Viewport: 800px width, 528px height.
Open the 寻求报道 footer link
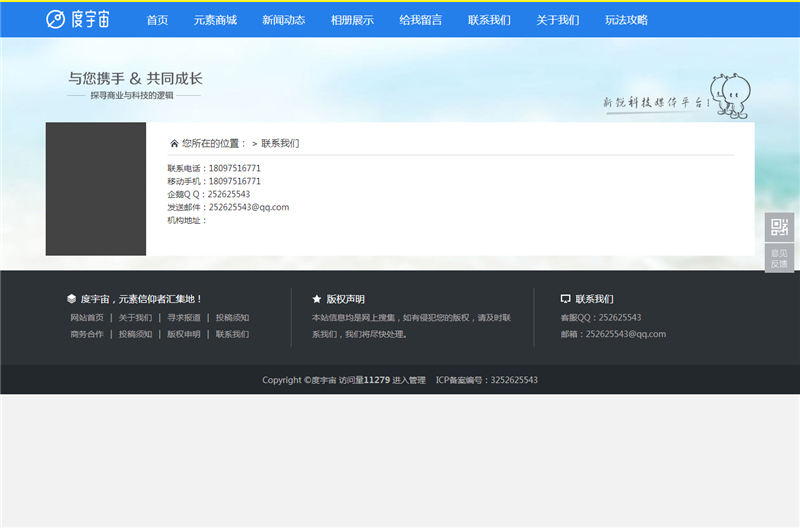183,318
